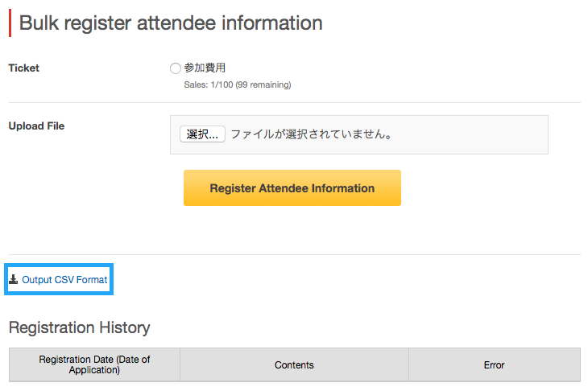588x391 pixels.
Task: Click the 選択... file chooser button
Action: 202,134
